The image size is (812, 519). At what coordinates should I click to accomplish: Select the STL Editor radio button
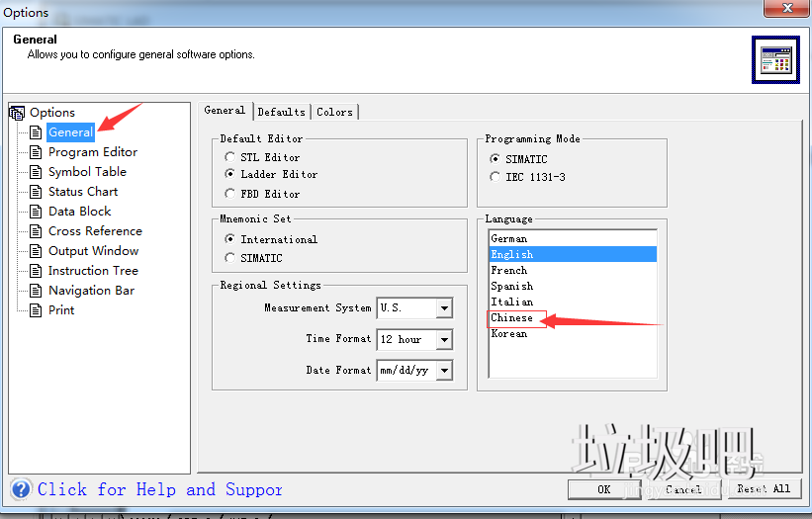pos(230,157)
